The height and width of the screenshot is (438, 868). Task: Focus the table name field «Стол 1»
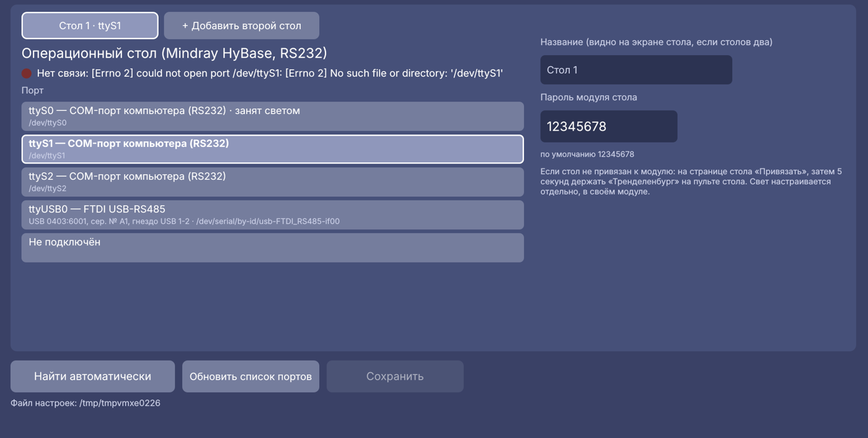point(636,70)
